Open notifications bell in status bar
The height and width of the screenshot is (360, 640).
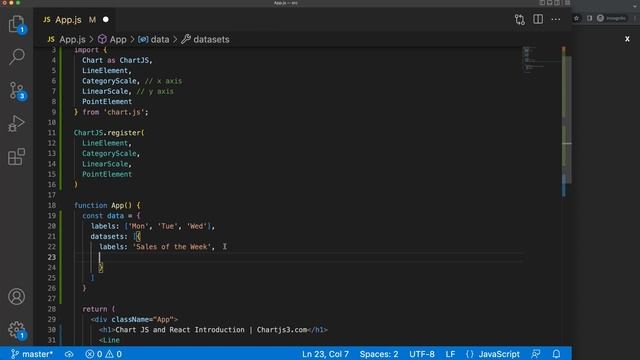556,354
